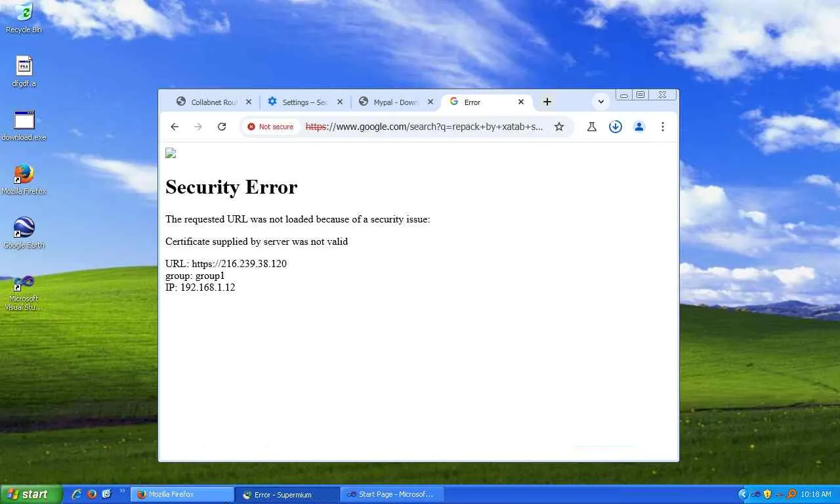This screenshot has height=504, width=840.
Task: Open the Chrome Labs flask icon
Action: click(x=592, y=127)
